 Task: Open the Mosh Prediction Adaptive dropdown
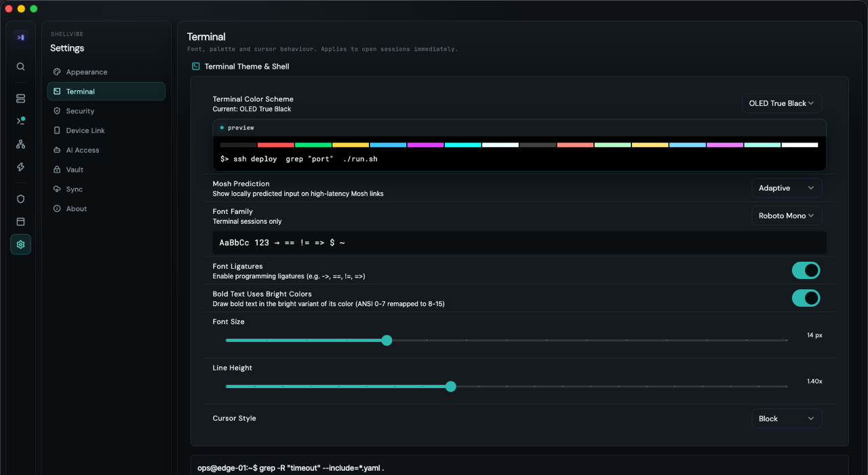click(x=787, y=188)
